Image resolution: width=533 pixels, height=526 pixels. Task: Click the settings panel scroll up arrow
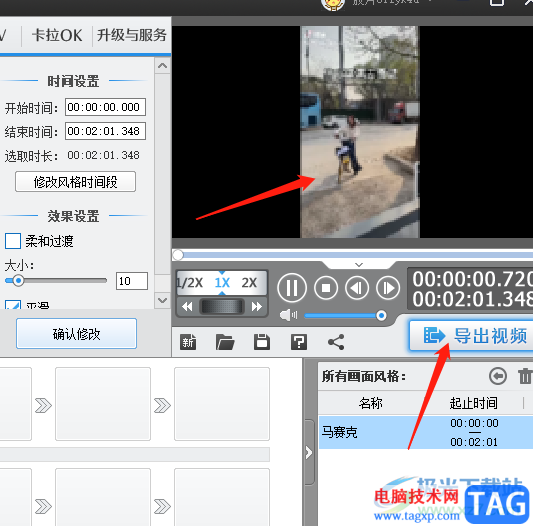[x=162, y=65]
